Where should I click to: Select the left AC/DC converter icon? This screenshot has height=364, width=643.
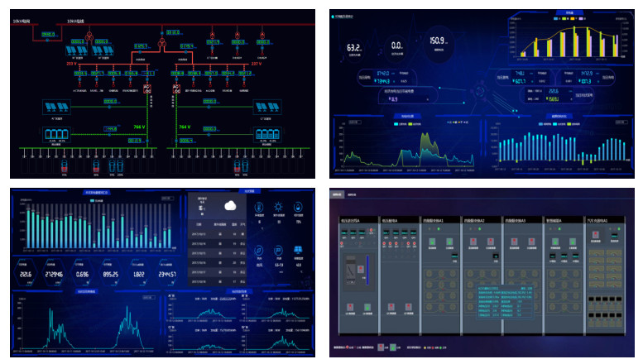[x=147, y=87]
